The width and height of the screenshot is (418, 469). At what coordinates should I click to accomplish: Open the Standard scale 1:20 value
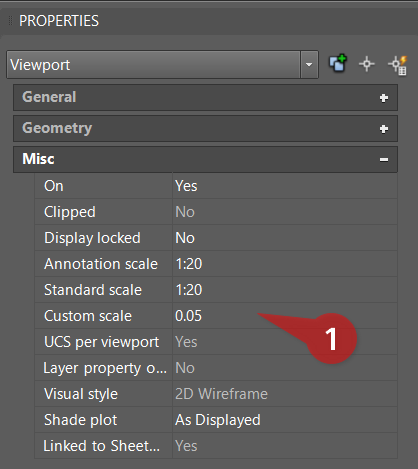(285, 290)
